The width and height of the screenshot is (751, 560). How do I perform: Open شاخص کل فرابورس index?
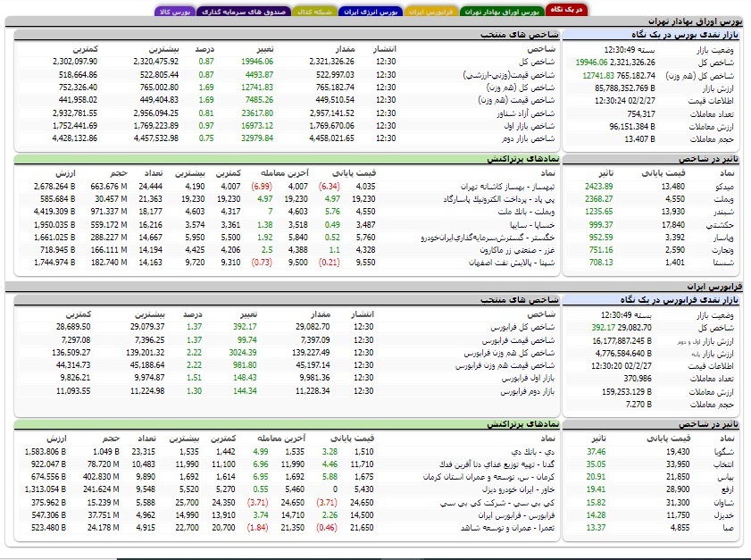coord(522,327)
